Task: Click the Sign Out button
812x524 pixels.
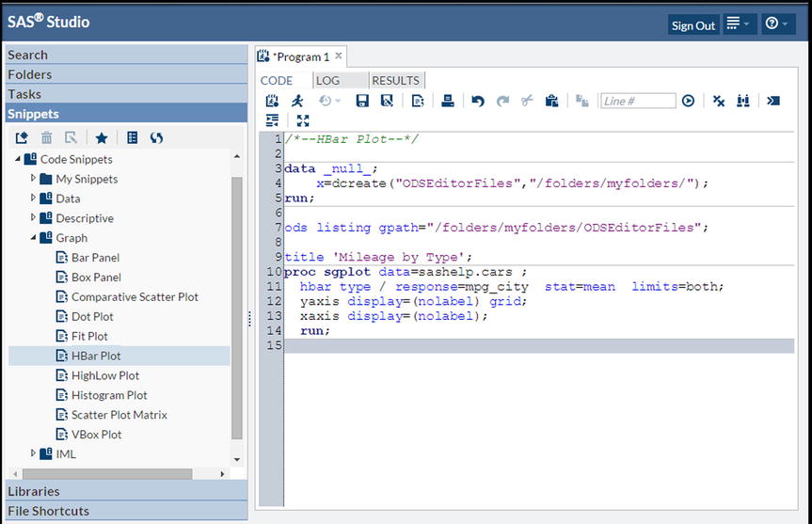Action: click(x=693, y=25)
